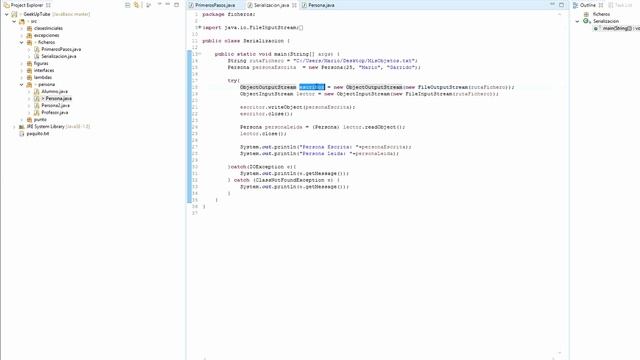640x360 pixels.
Task: Collapse the ficheros package
Action: 22,42
